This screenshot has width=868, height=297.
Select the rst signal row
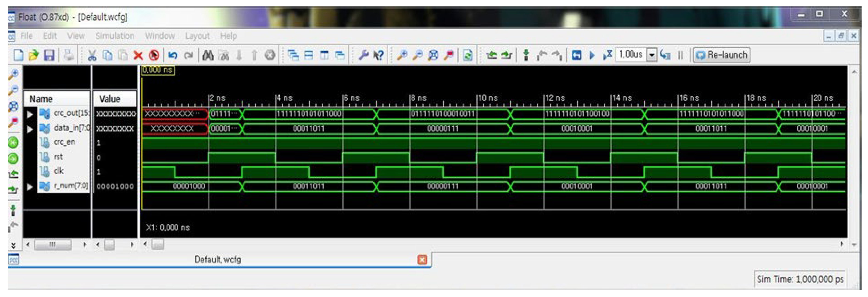click(x=58, y=157)
